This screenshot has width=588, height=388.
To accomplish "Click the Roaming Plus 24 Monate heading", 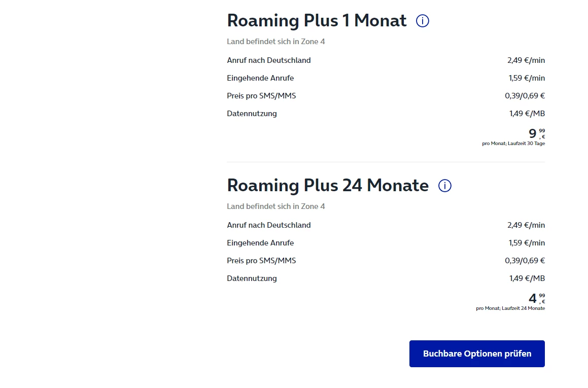I will [328, 186].
